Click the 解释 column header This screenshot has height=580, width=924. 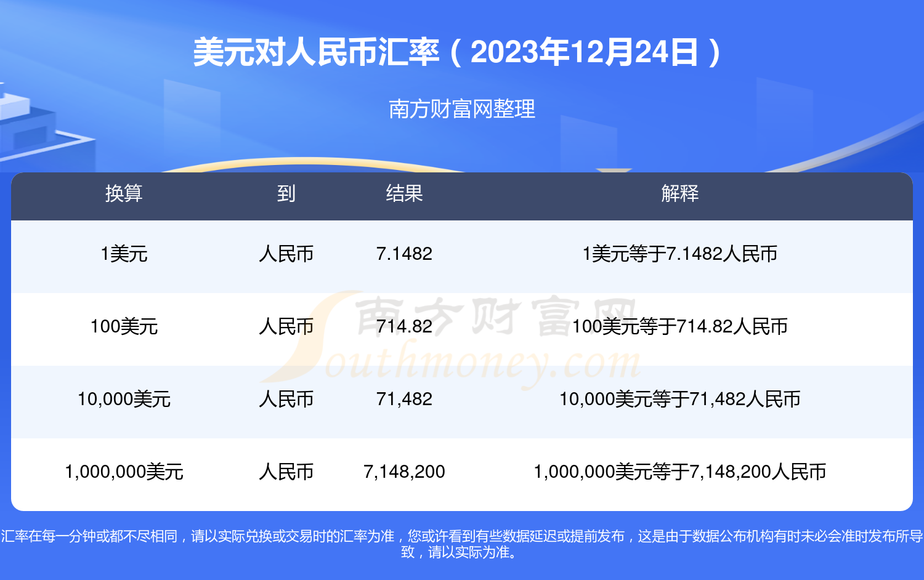point(680,193)
